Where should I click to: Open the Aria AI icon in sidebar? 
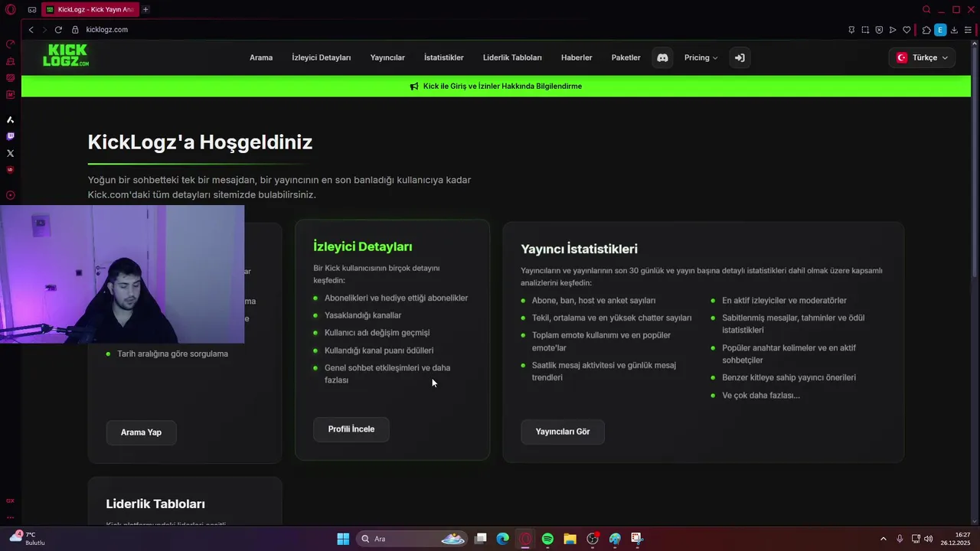tap(10, 119)
